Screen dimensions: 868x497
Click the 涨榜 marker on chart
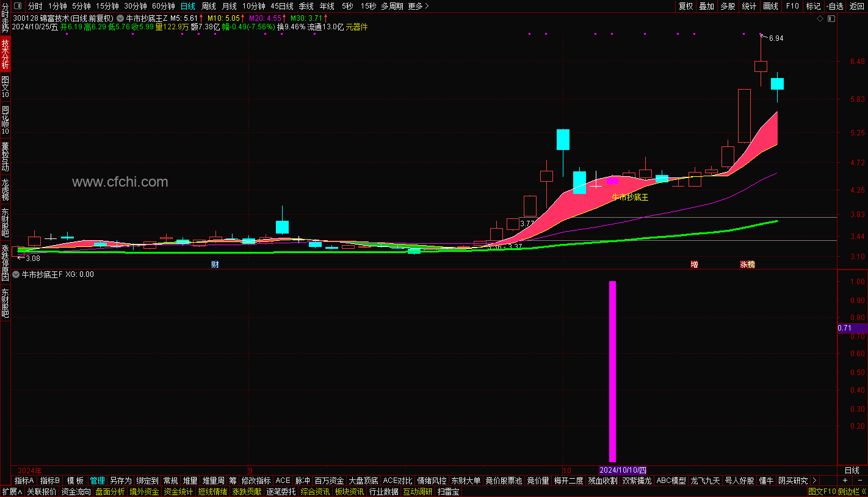(x=748, y=265)
